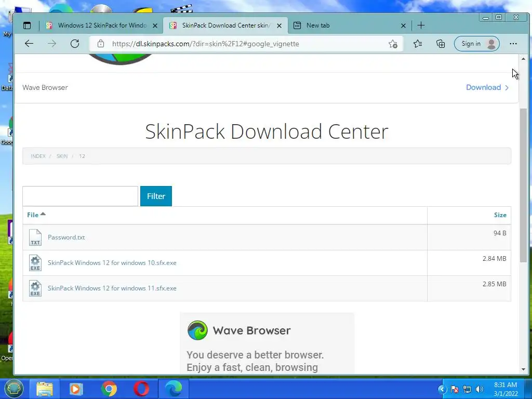Go to SKIN breadcrumb

coord(62,156)
